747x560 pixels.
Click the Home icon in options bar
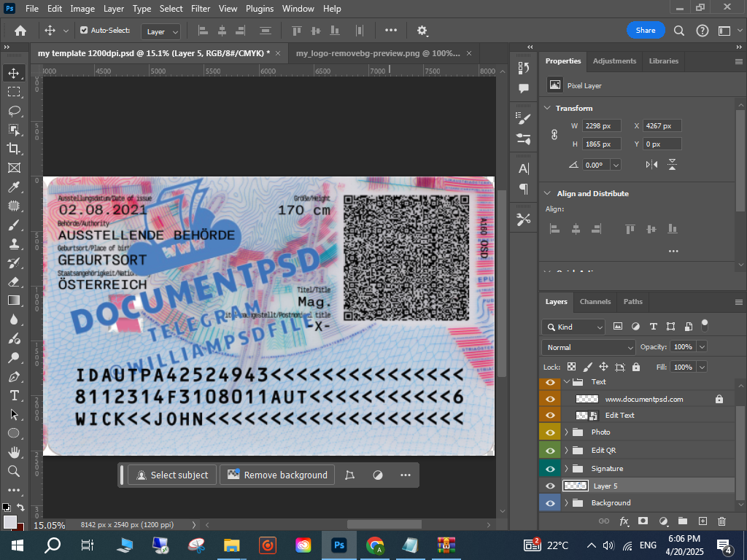click(x=20, y=31)
